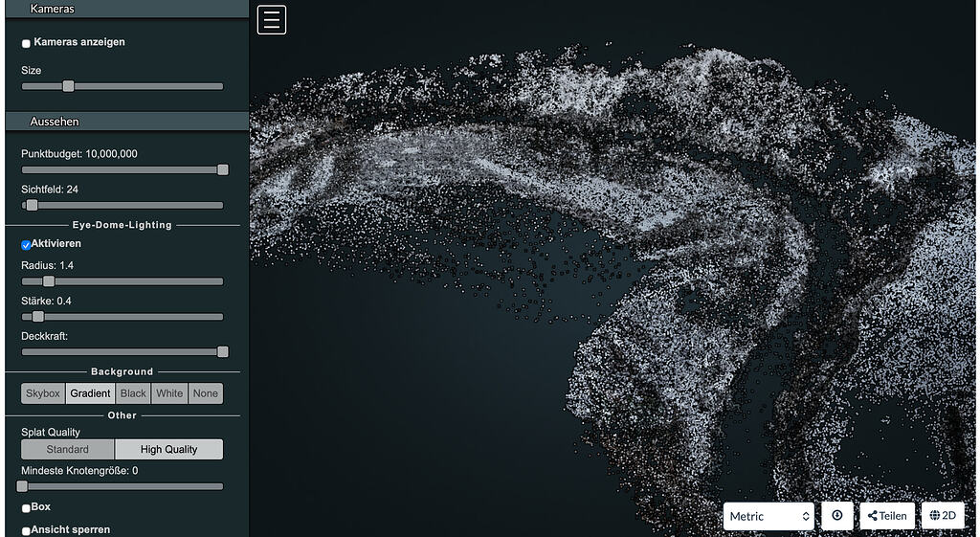Adjust the camera Size slider
The height and width of the screenshot is (537, 980).
click(122, 86)
